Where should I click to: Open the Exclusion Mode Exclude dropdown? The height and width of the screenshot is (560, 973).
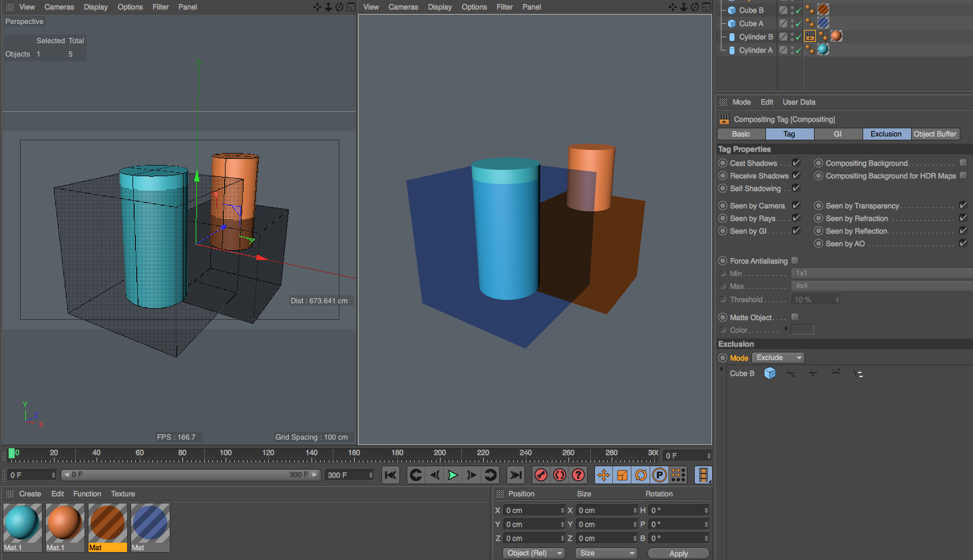[777, 357]
